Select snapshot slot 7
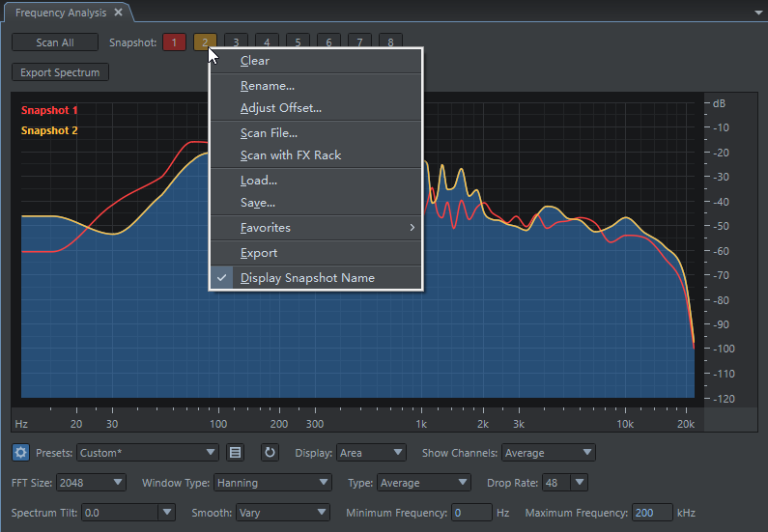The width and height of the screenshot is (768, 532). pos(359,41)
